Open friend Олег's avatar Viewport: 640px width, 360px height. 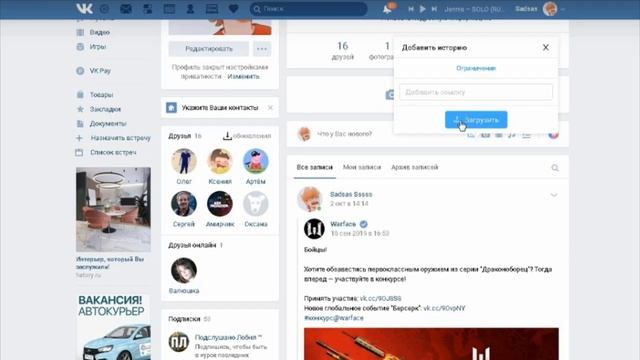[184, 161]
